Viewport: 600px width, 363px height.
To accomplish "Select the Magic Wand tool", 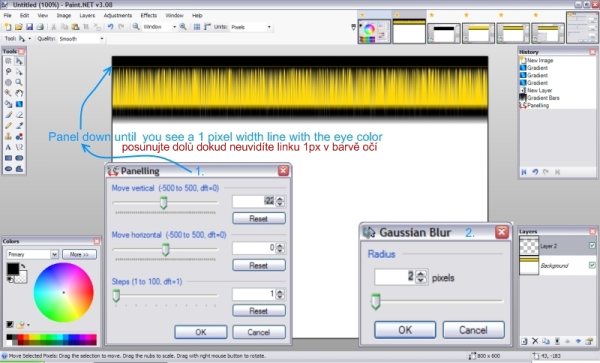I will (8, 93).
